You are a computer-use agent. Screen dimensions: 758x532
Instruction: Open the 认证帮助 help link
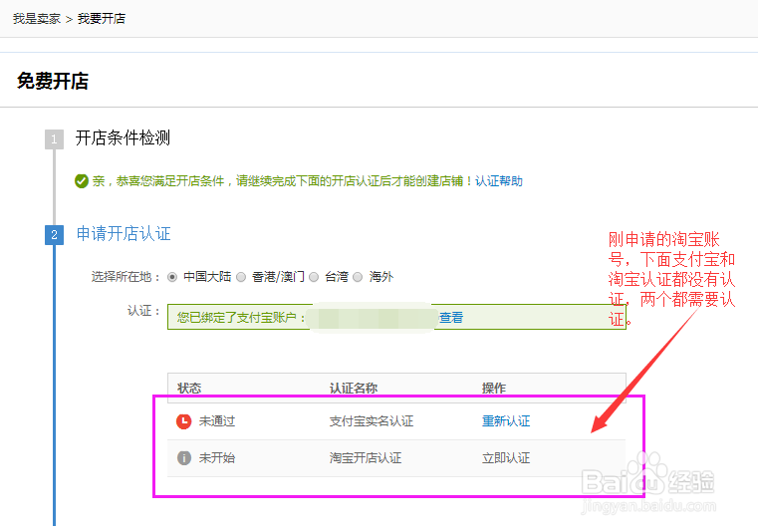499,181
